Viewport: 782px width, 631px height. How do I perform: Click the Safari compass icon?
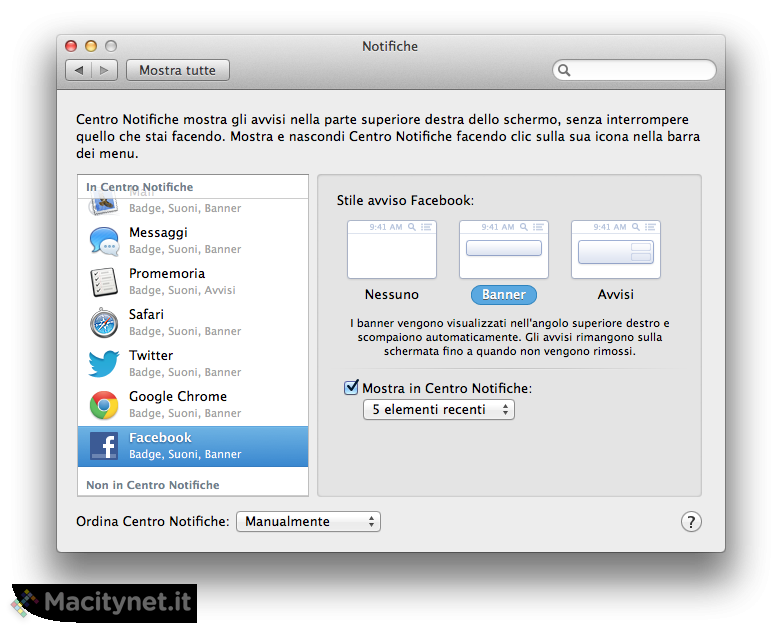pyautogui.click(x=104, y=323)
